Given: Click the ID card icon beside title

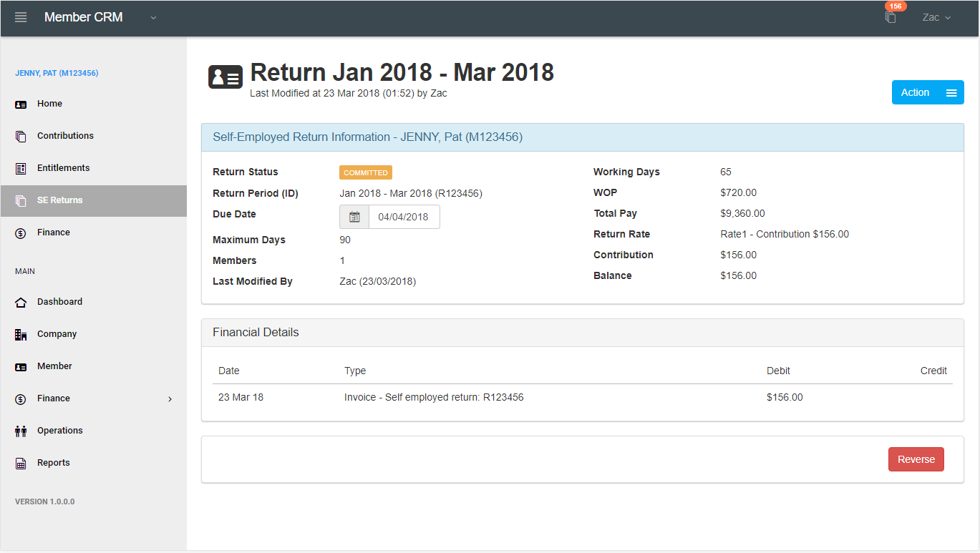Looking at the screenshot, I should [x=225, y=77].
